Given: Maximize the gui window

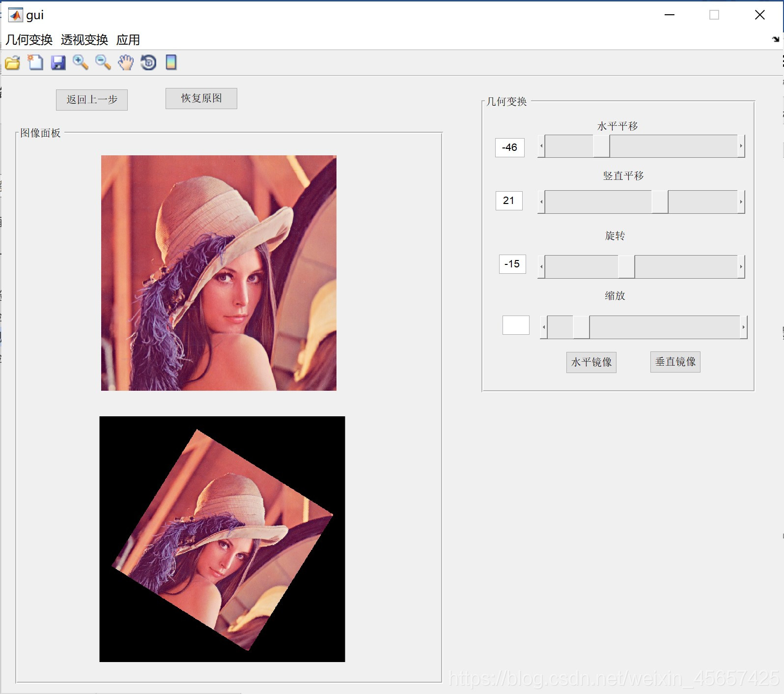Looking at the screenshot, I should tap(714, 15).
